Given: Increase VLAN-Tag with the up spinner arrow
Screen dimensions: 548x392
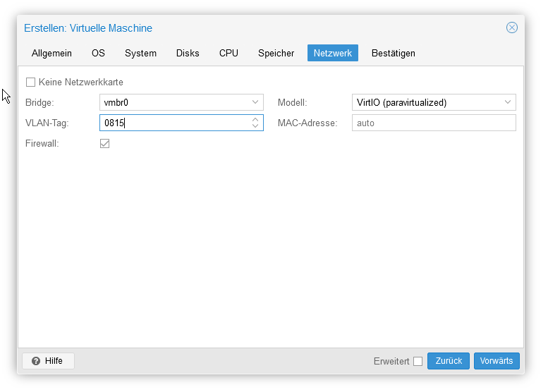Looking at the screenshot, I should click(x=255, y=119).
